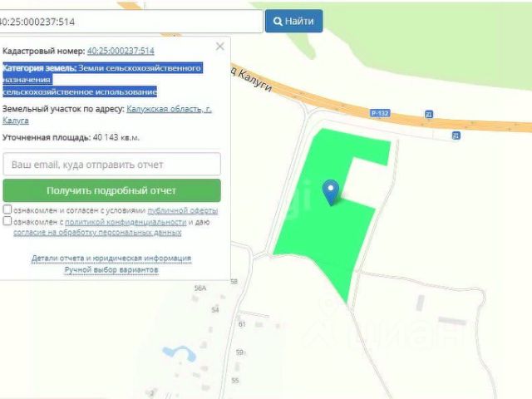
Task: Click house number 55 on the map
Action: point(235,381)
